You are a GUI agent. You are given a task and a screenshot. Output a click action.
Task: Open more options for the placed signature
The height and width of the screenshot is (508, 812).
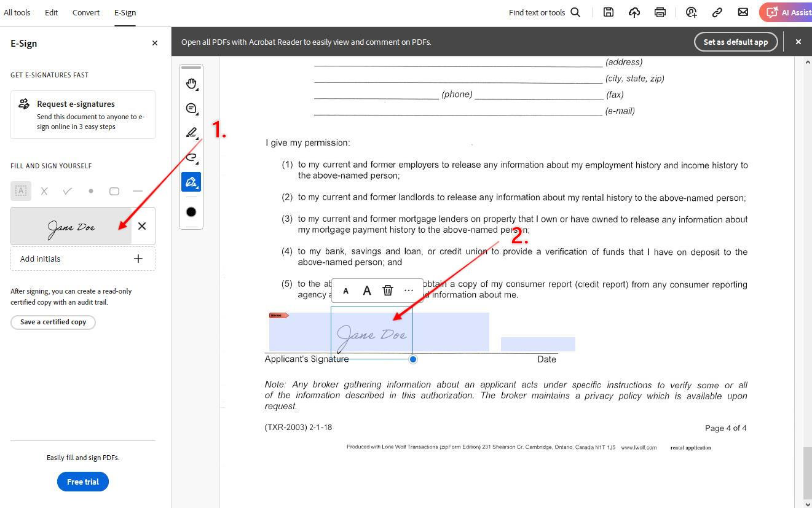(409, 291)
